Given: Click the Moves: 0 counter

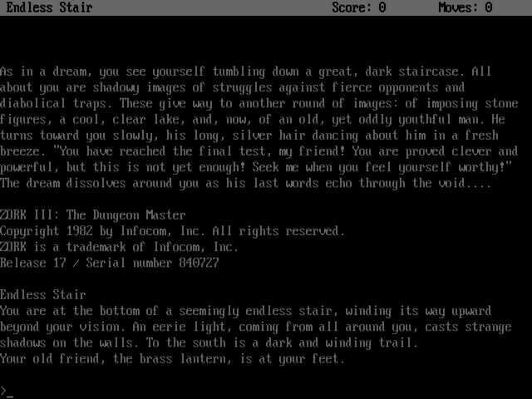Looking at the screenshot, I should coord(465,7).
